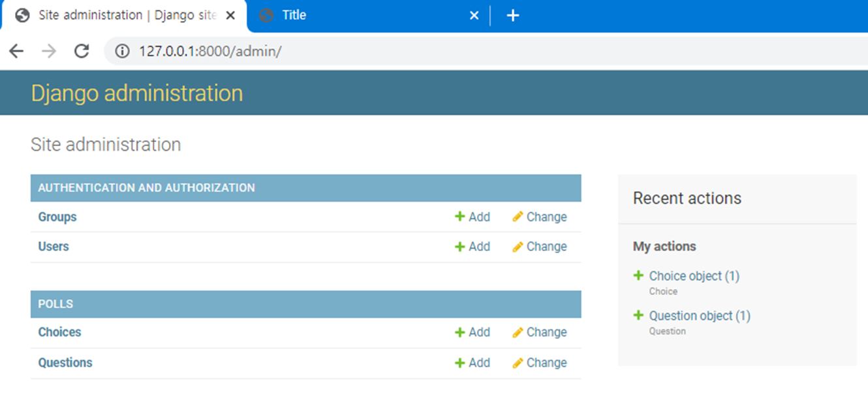The width and height of the screenshot is (868, 420).
Task: Click the Change link for Choices
Action: tap(546, 332)
